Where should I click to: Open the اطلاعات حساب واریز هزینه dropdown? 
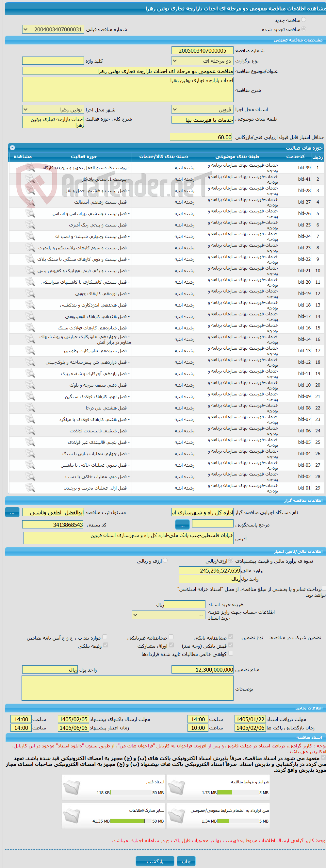(x=169, y=615)
